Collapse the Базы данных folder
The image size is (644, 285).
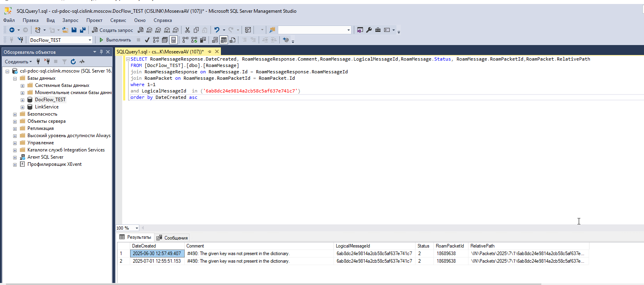[15, 79]
